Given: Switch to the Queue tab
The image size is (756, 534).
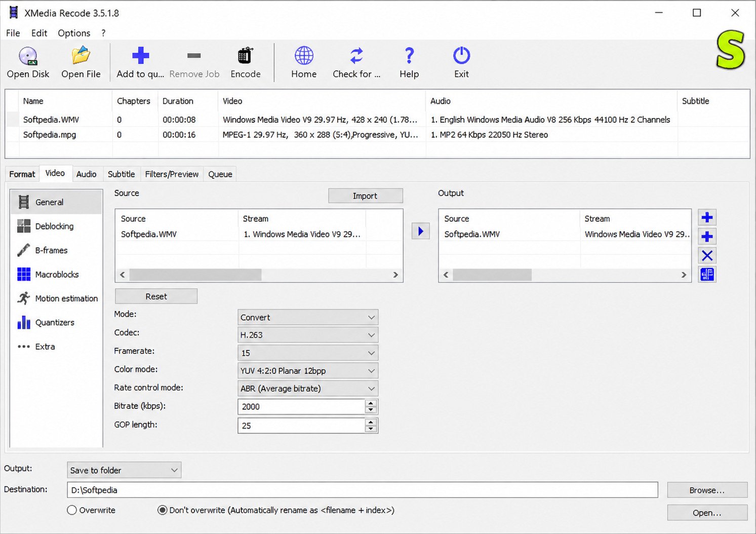Looking at the screenshot, I should point(220,174).
